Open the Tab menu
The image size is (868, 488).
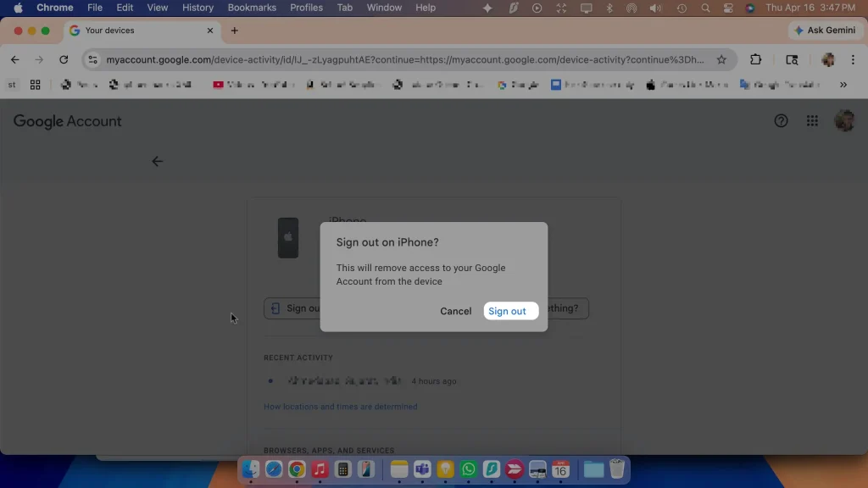344,8
